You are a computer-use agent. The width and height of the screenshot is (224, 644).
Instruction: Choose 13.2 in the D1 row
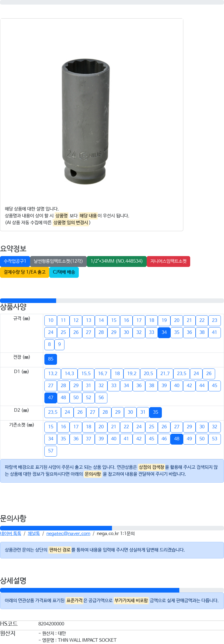(53, 374)
